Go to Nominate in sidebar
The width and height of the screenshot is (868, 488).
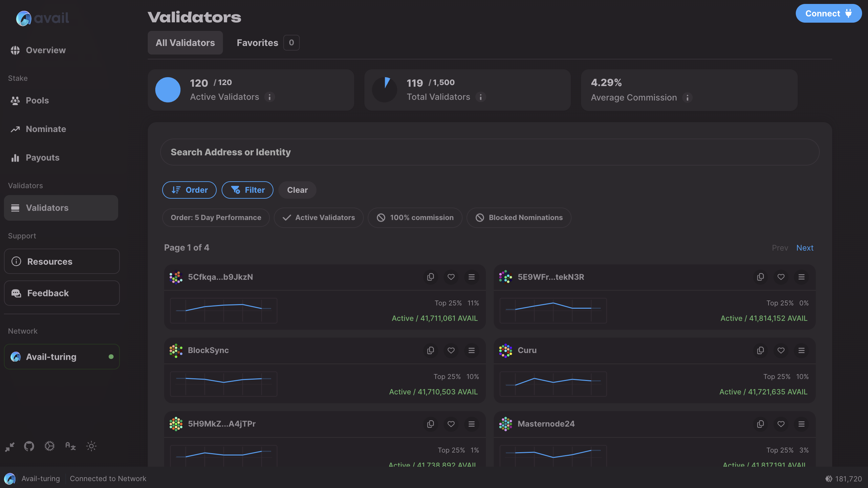coord(46,129)
